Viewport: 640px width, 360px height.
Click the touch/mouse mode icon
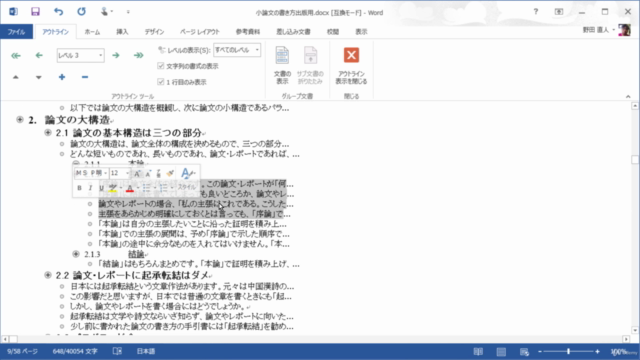click(104, 12)
